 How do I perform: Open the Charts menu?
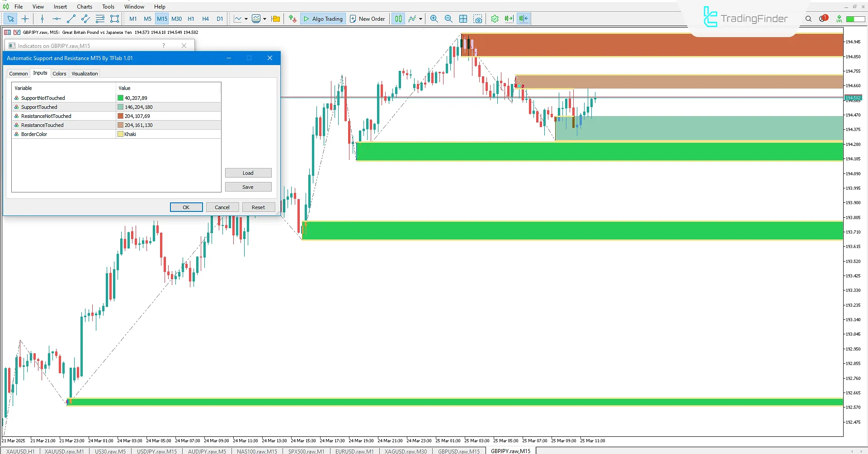[84, 6]
